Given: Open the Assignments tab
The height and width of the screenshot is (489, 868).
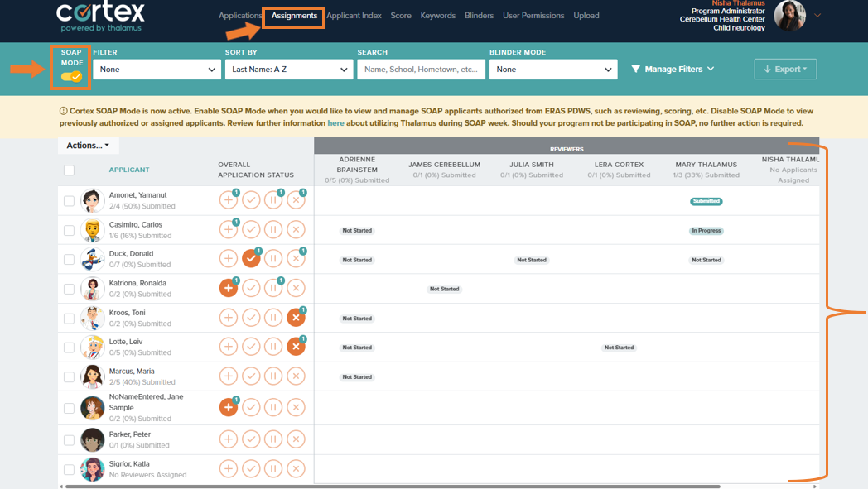Looking at the screenshot, I should pyautogui.click(x=294, y=16).
